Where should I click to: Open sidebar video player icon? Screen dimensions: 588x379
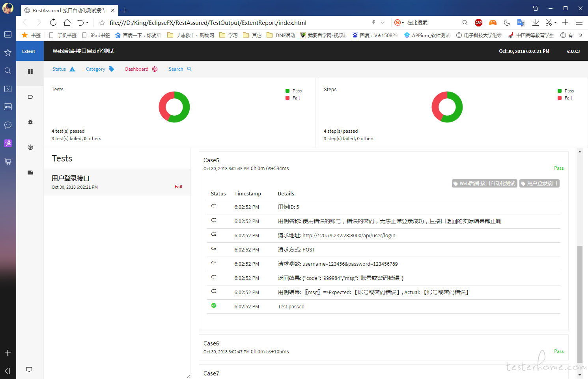tap(8, 89)
